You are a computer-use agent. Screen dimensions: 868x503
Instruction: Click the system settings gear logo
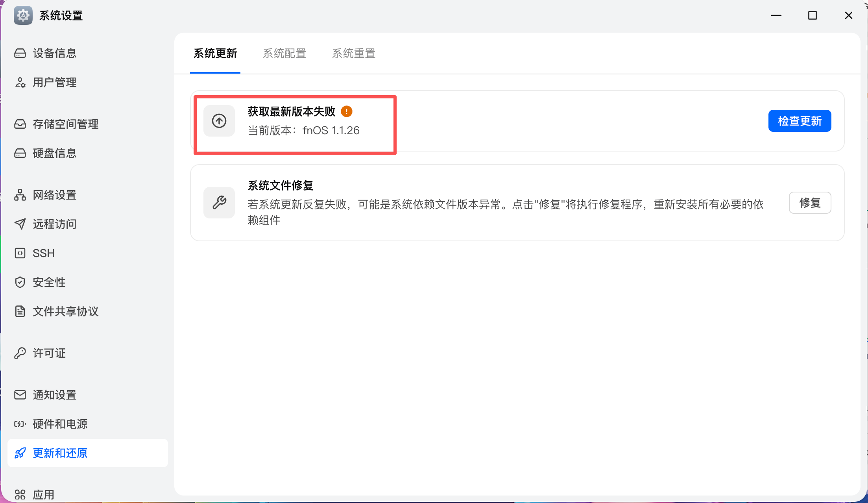[23, 16]
